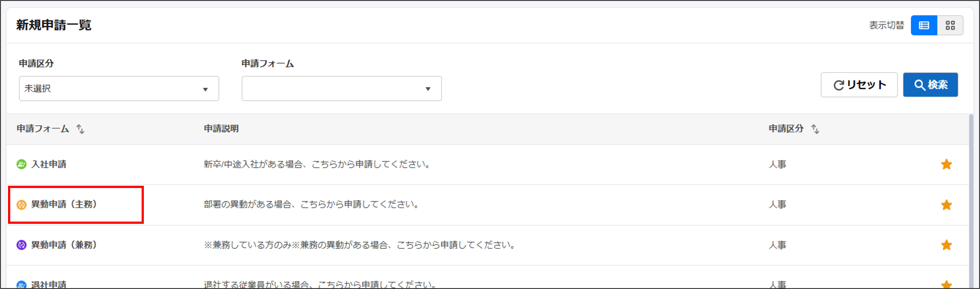980x289 pixels.
Task: Toggle favorite star for 入社申請 row
Action: click(946, 164)
